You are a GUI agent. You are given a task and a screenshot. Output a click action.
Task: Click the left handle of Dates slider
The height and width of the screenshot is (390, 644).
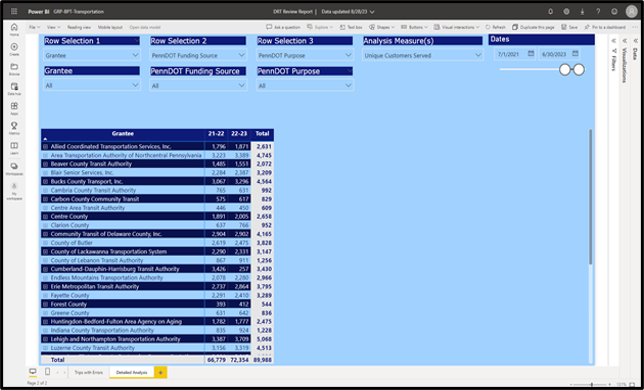point(565,70)
